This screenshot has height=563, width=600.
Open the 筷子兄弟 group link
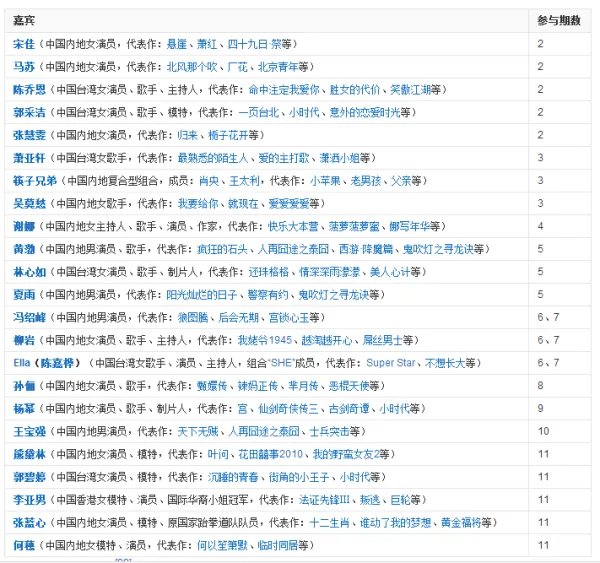coord(35,181)
